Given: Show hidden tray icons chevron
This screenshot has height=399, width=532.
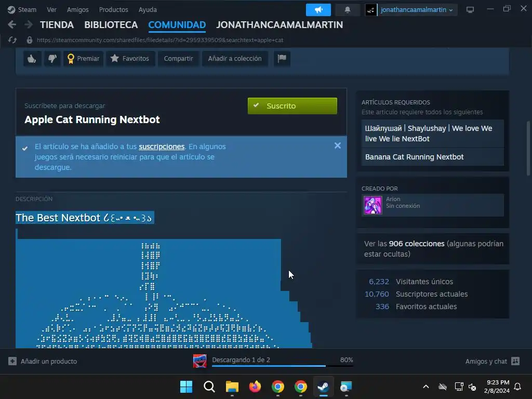Looking at the screenshot, I should coord(426,387).
